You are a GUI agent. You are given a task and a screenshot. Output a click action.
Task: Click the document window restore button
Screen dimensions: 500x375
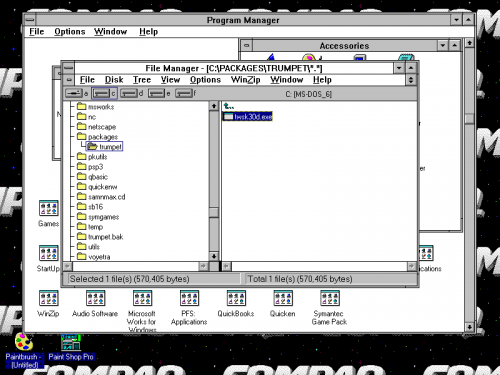click(411, 80)
